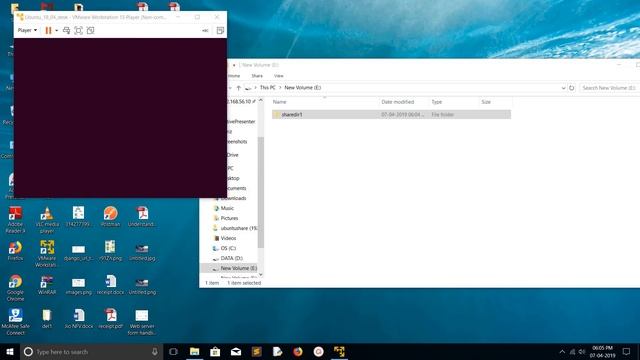Open power options arrow beside pause button
The height and width of the screenshot is (360, 640).
(x=56, y=31)
